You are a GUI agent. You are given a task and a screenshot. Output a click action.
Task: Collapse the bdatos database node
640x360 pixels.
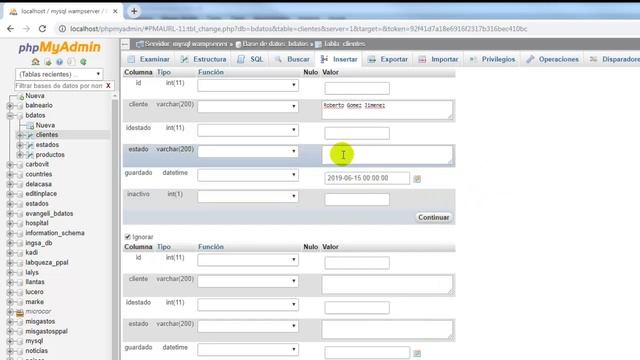(10, 116)
